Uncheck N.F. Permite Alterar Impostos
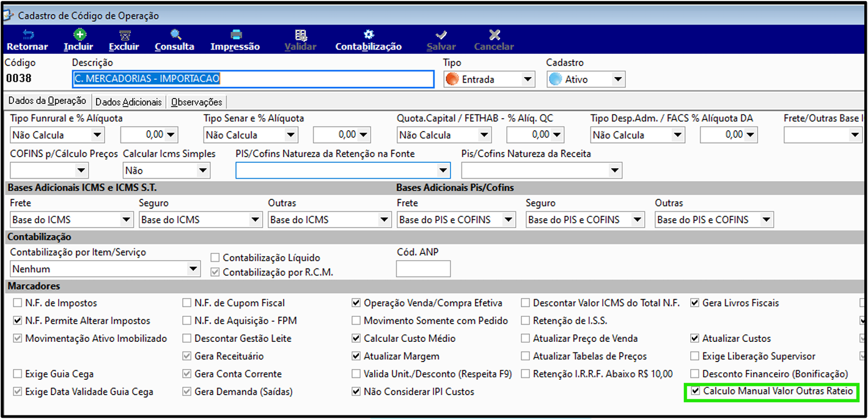 (17, 321)
